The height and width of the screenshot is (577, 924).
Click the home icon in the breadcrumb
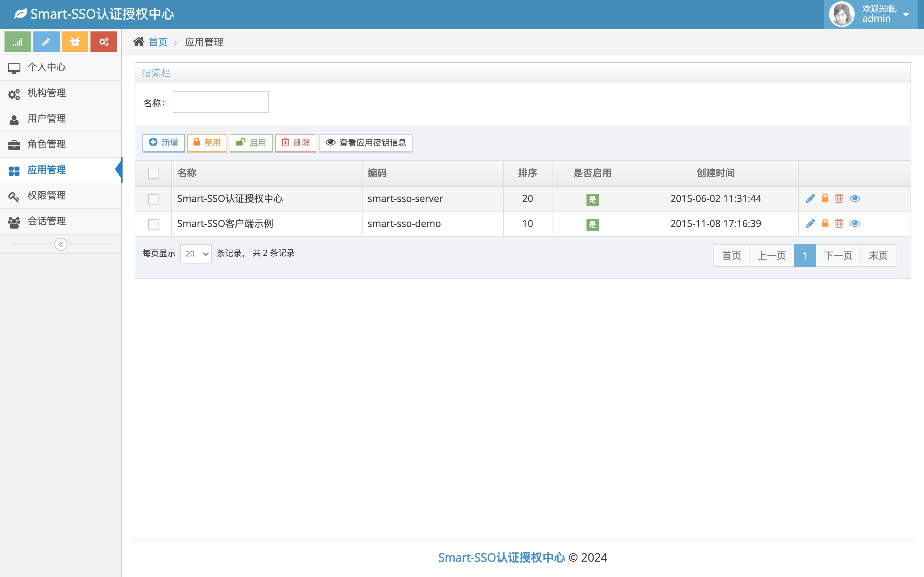click(139, 42)
